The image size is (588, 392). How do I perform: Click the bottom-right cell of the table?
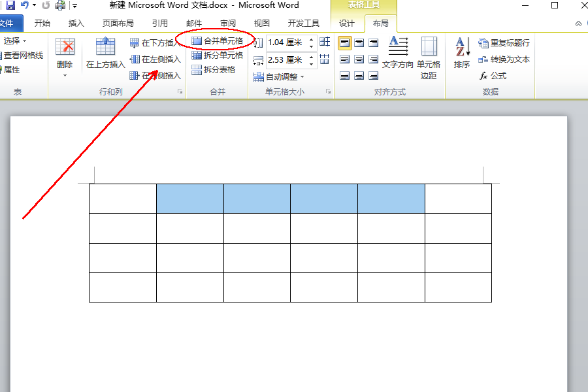click(458, 287)
